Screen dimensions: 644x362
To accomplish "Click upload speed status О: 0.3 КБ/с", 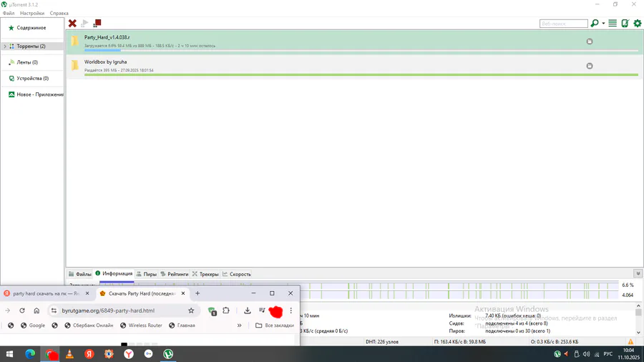I will coord(555,341).
